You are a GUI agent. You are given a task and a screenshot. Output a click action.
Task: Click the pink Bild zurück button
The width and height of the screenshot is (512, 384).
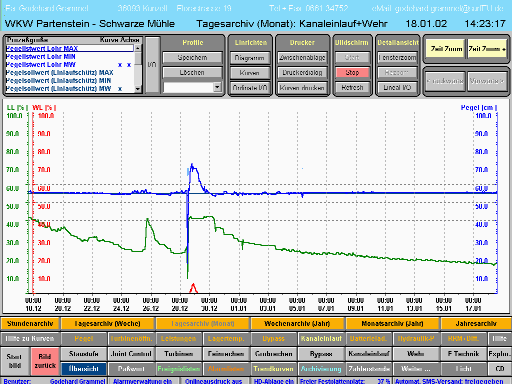pyautogui.click(x=45, y=361)
